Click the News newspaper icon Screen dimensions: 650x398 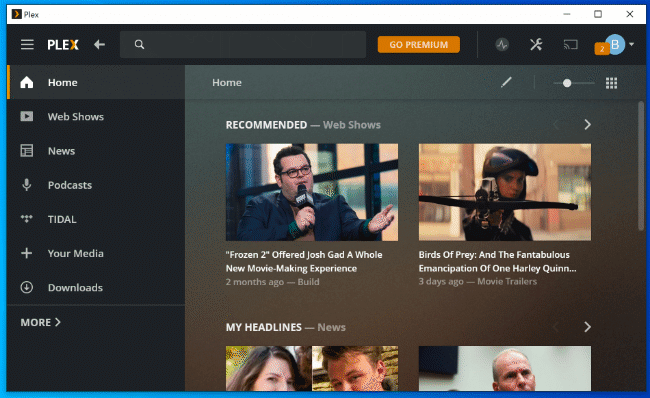coord(27,150)
